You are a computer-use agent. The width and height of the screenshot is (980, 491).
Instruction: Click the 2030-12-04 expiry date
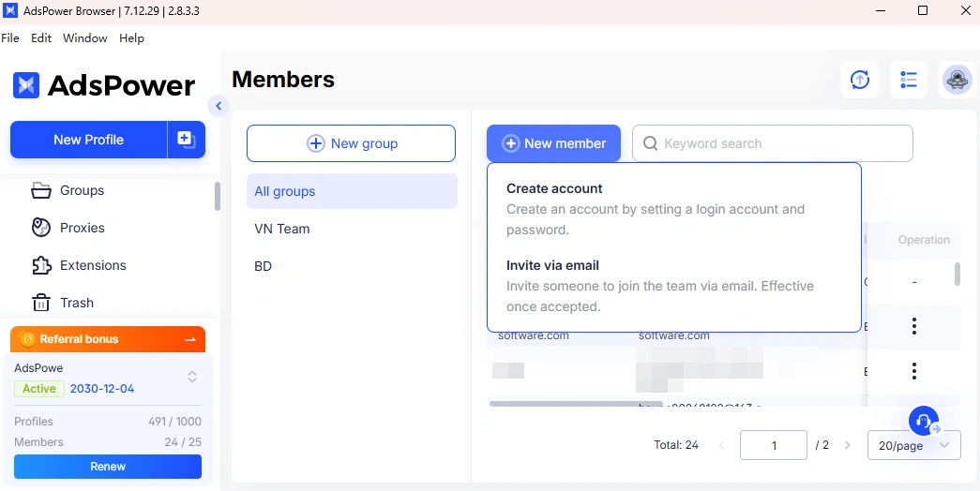[102, 389]
